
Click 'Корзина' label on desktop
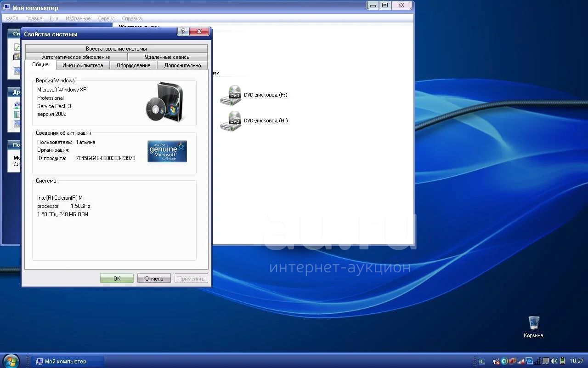pyautogui.click(x=533, y=335)
